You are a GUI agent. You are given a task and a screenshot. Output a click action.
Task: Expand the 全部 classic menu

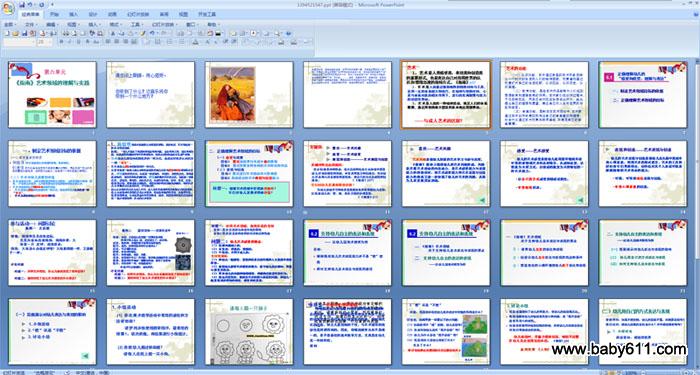click(x=10, y=24)
